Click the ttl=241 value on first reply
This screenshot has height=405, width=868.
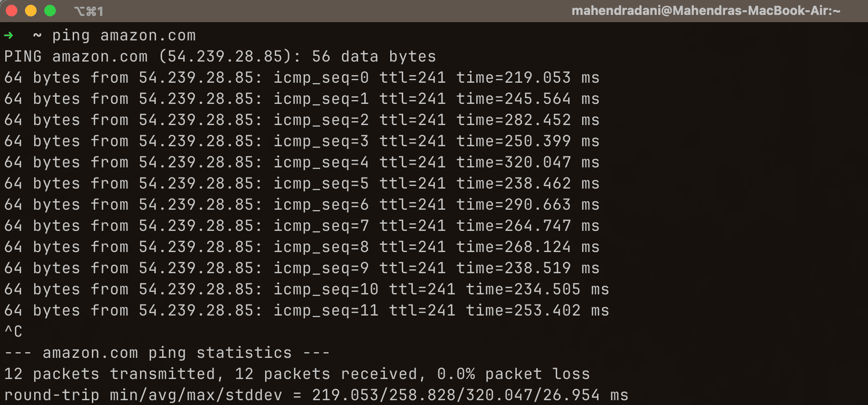(x=413, y=77)
